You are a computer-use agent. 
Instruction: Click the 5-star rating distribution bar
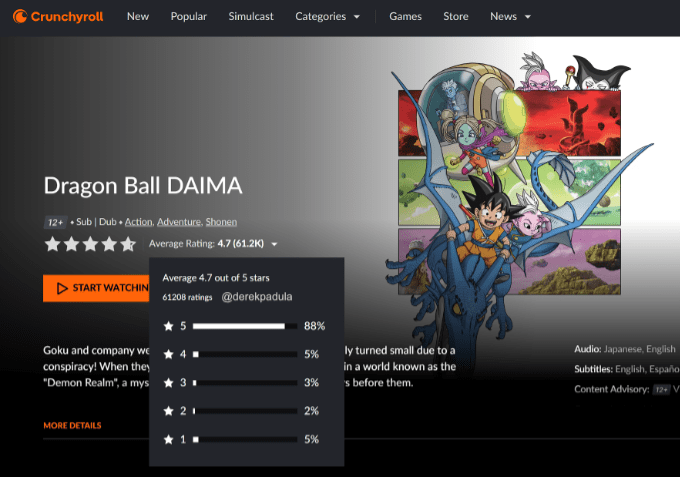pos(245,326)
